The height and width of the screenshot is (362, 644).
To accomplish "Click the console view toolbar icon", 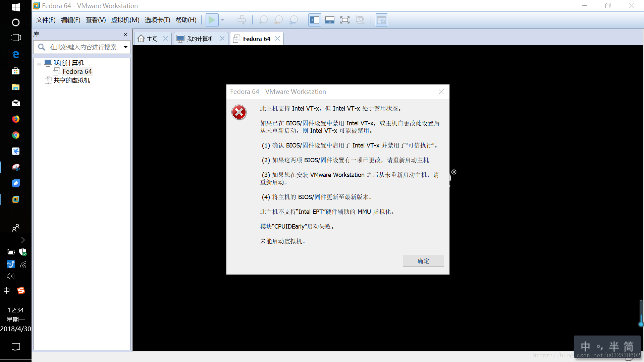I will (x=381, y=20).
